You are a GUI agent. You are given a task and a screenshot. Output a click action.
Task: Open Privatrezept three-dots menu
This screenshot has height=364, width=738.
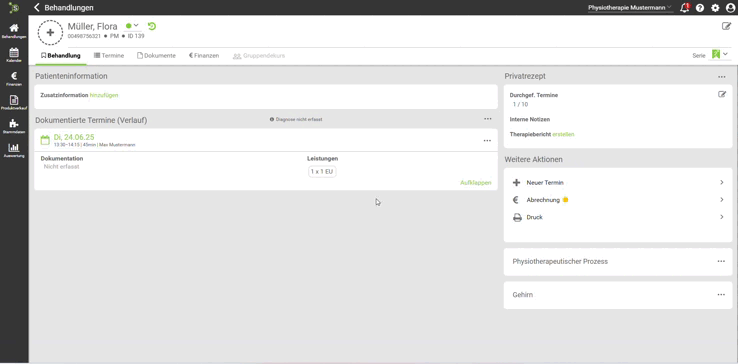(722, 77)
